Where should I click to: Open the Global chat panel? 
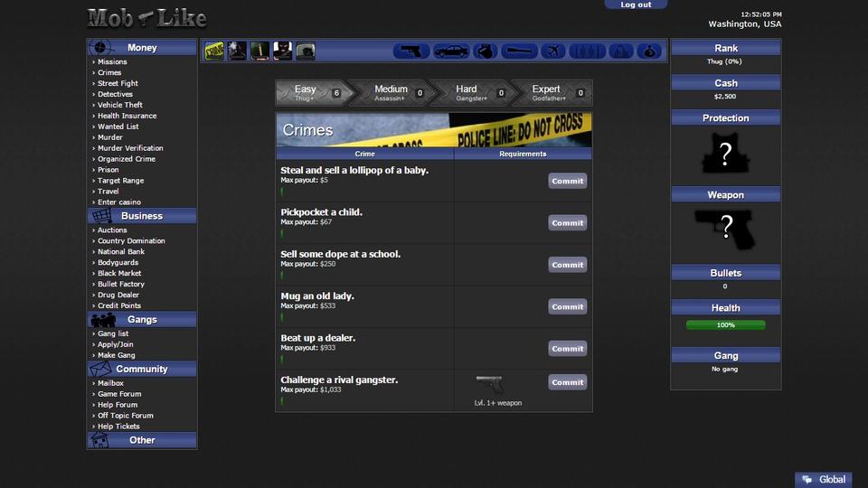click(x=823, y=479)
